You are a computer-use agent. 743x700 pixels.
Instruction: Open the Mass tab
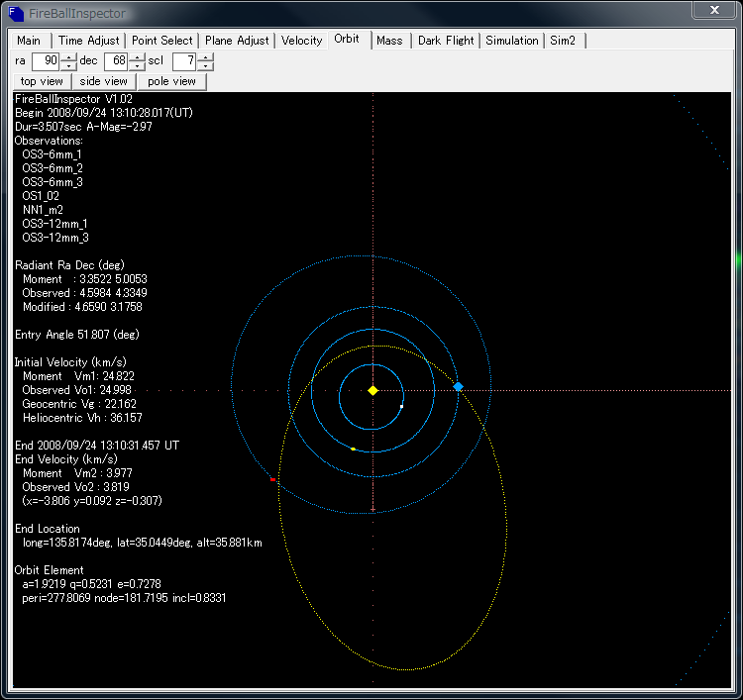click(389, 41)
